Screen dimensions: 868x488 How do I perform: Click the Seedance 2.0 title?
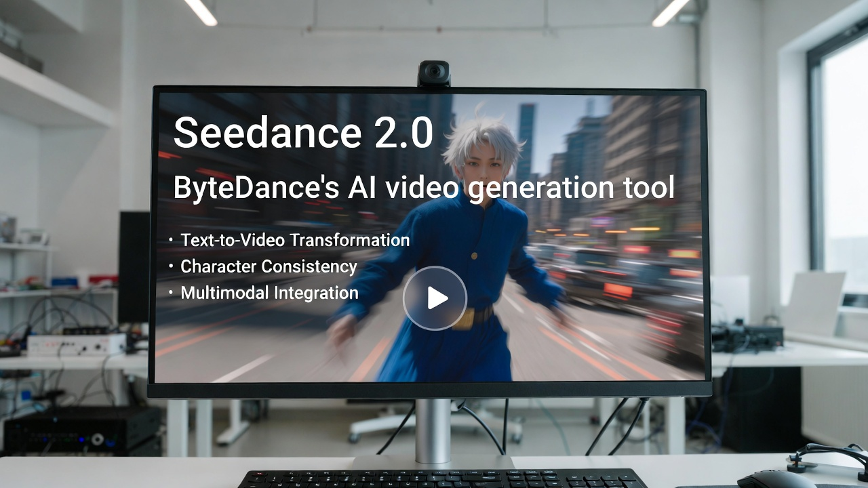[302, 133]
